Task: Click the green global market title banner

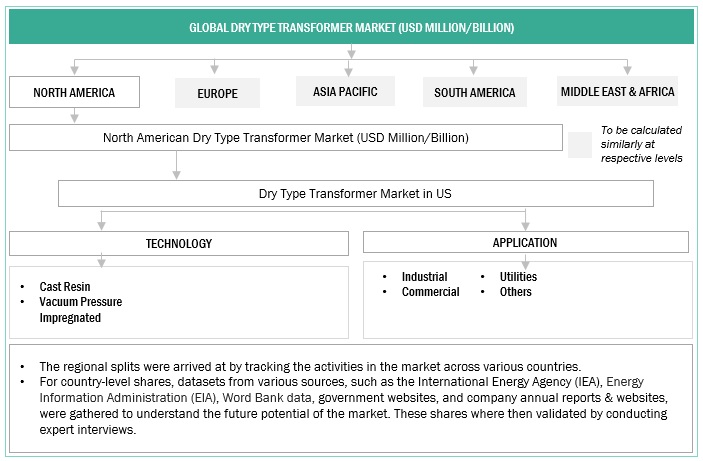Action: pyautogui.click(x=351, y=27)
